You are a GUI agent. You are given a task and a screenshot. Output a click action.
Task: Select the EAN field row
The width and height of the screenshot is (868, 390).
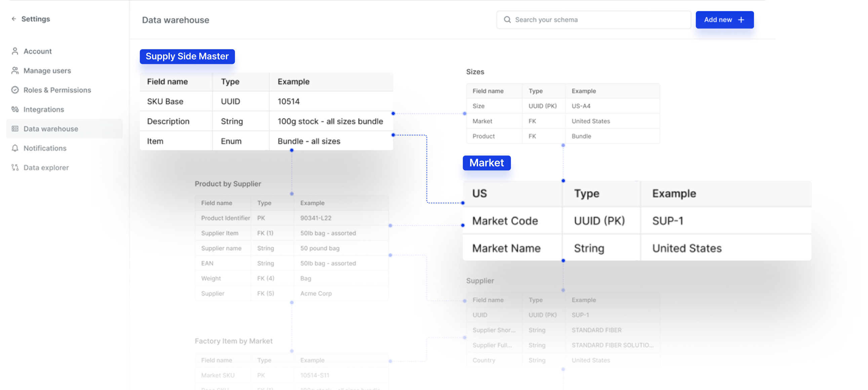pos(291,263)
